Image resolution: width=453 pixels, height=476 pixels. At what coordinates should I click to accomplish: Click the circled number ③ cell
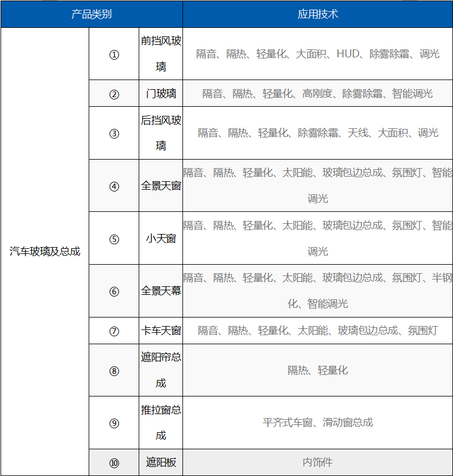click(114, 133)
